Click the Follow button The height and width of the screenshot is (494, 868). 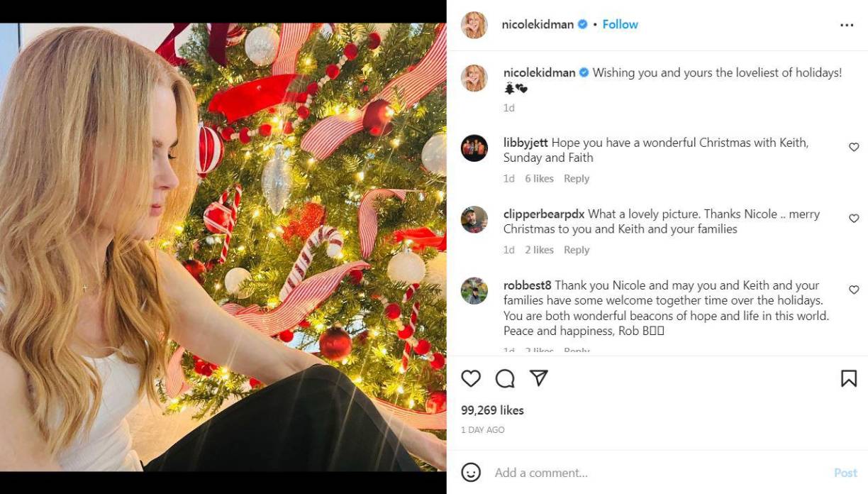click(x=620, y=23)
